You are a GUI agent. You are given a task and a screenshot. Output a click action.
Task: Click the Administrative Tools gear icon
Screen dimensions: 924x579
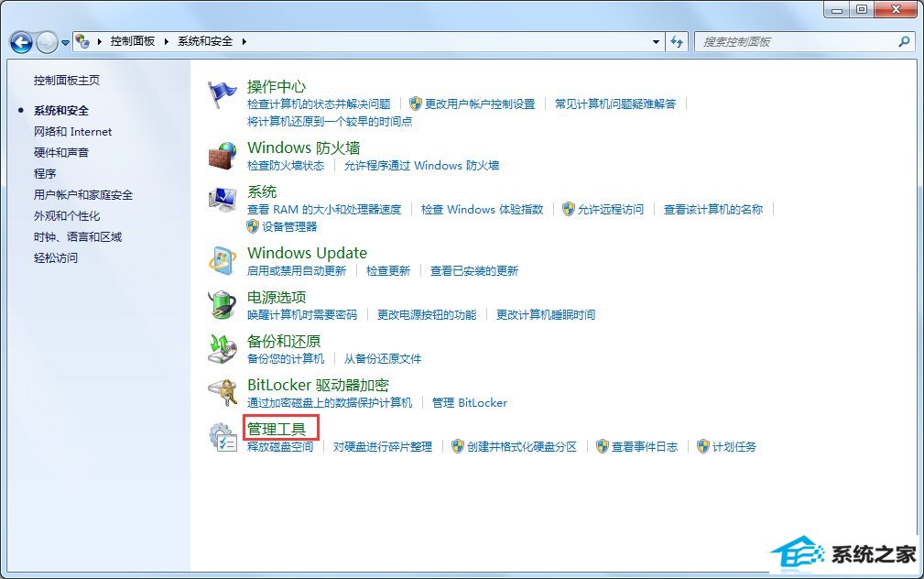[223, 437]
